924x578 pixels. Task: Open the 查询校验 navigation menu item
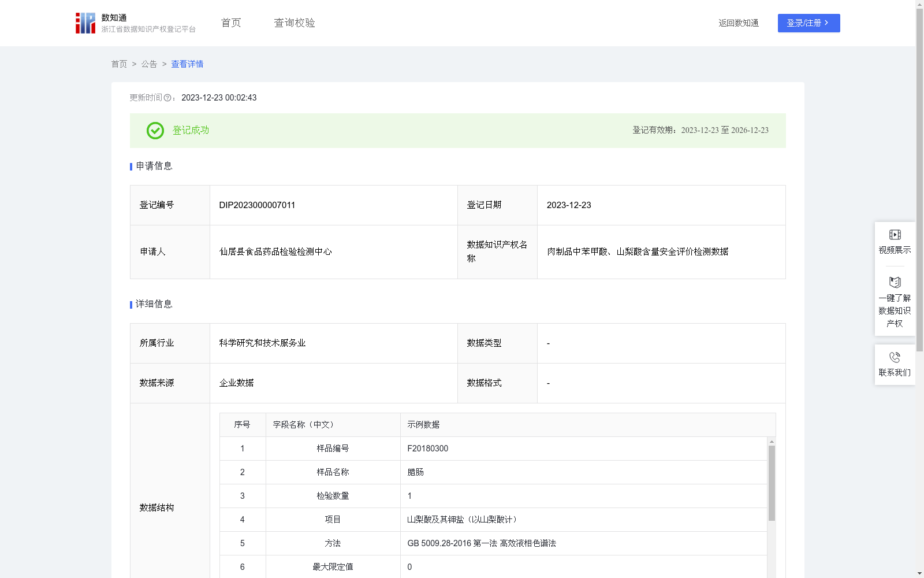(x=295, y=23)
